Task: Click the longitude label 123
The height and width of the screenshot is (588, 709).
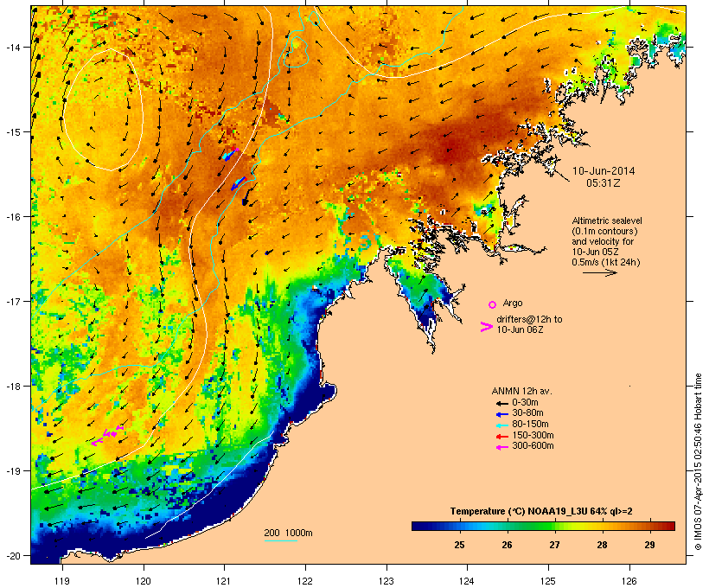Action: click(x=386, y=581)
